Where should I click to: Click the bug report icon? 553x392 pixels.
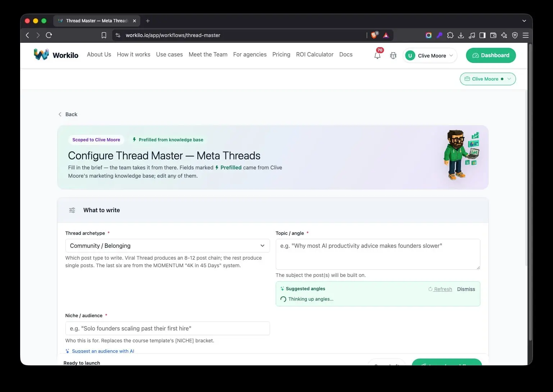pyautogui.click(x=393, y=56)
